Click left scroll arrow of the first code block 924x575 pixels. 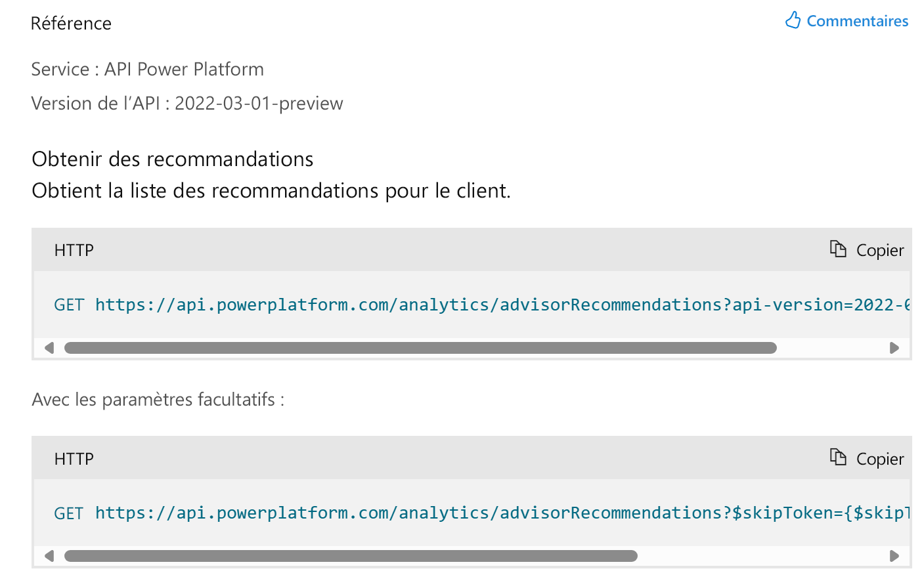click(x=49, y=348)
